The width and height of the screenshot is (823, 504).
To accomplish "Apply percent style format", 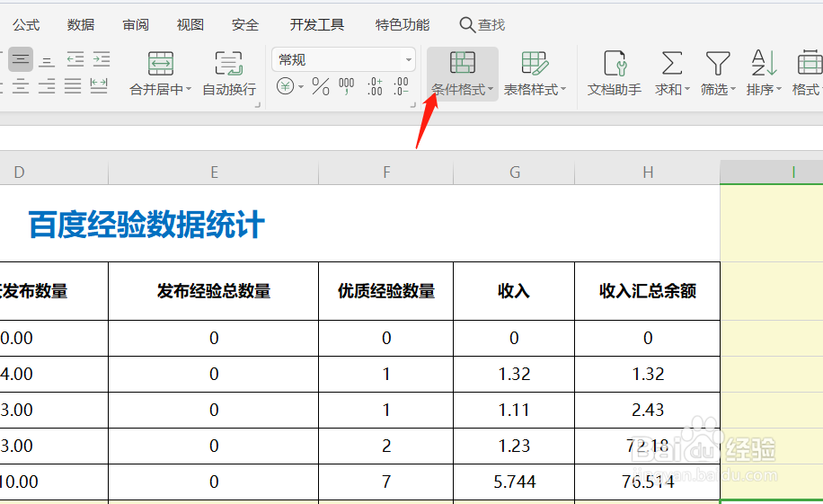I will click(x=321, y=86).
